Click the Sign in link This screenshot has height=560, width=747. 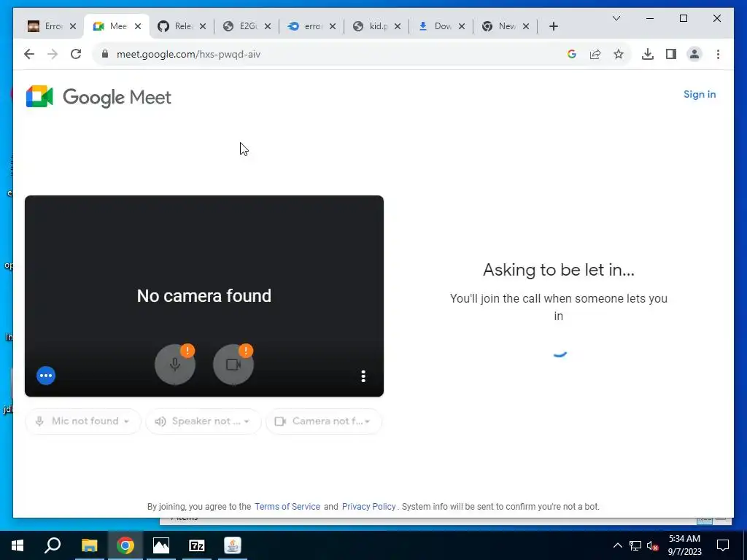tap(700, 94)
